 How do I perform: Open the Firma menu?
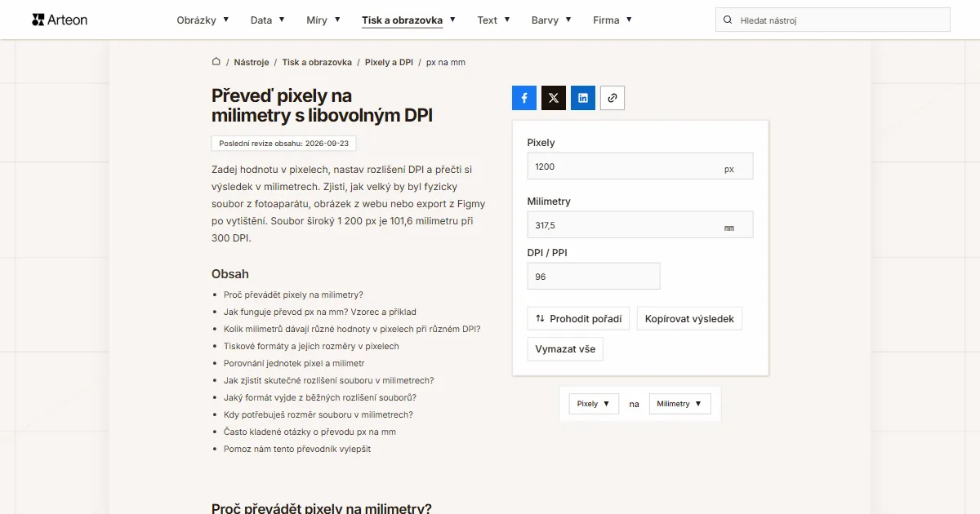tap(612, 20)
